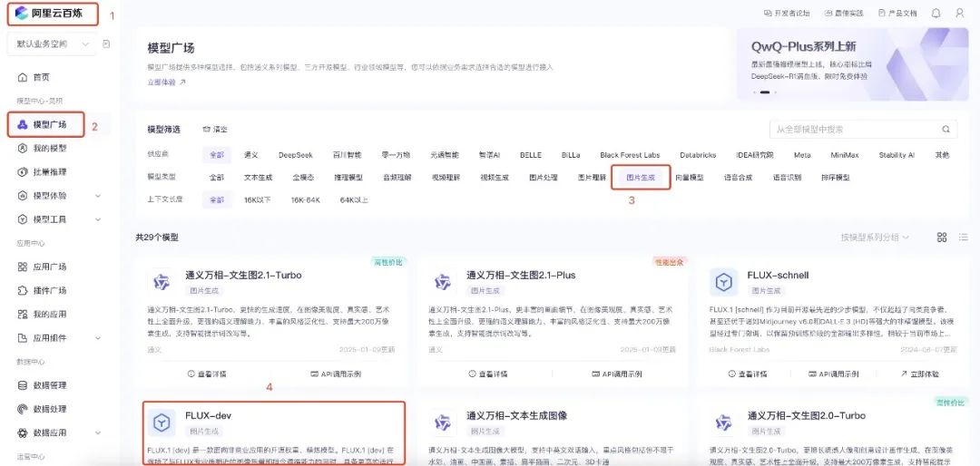This screenshot has height=466, width=980.
Task: Click the QwQ-Plus系列上新 banner
Action: click(852, 64)
